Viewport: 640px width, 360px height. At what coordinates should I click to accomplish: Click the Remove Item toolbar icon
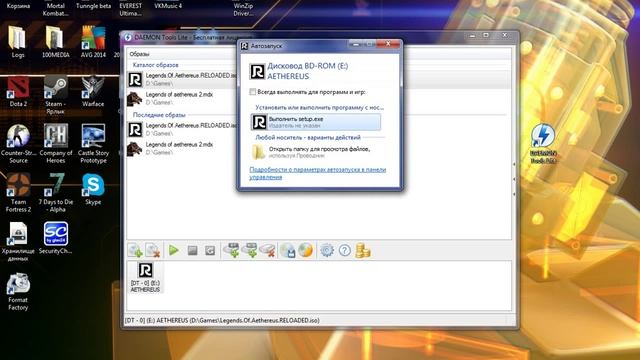tap(153, 250)
